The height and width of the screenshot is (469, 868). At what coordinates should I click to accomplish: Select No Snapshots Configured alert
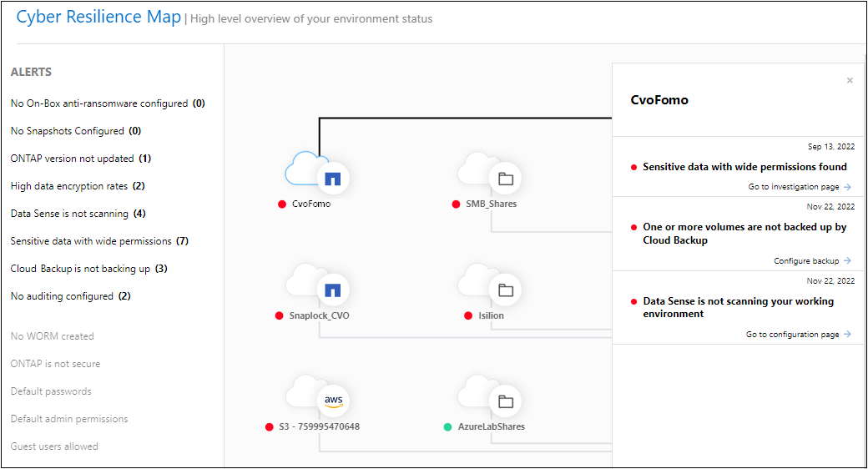pyautogui.click(x=76, y=131)
